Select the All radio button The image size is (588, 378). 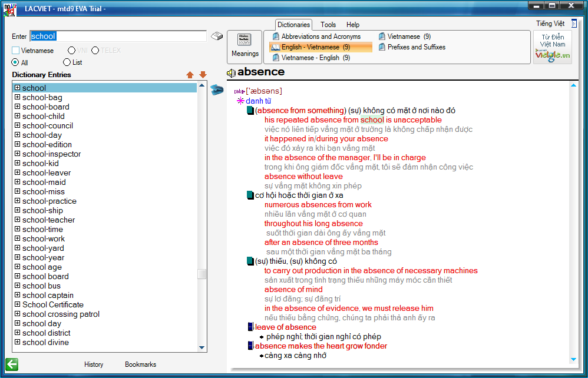[x=16, y=62]
